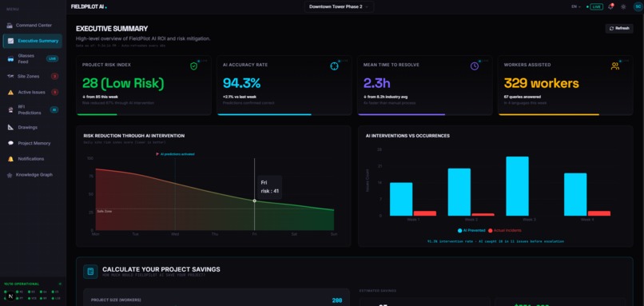Click the FIELDPILOT AI logo
This screenshot has height=306, width=644.
point(89,7)
